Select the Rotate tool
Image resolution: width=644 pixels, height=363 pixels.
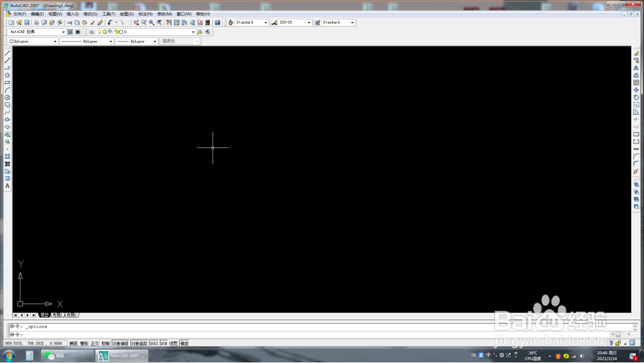[636, 97]
